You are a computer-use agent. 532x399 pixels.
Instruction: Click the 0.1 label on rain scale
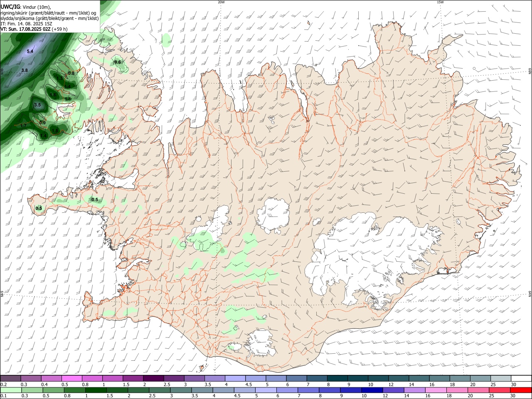tap(3, 396)
